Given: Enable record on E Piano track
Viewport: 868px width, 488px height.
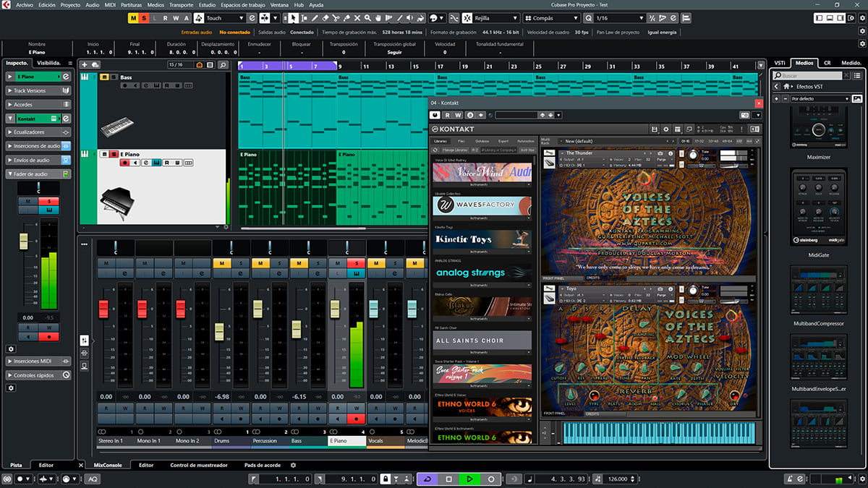Looking at the screenshot, I should click(x=124, y=163).
